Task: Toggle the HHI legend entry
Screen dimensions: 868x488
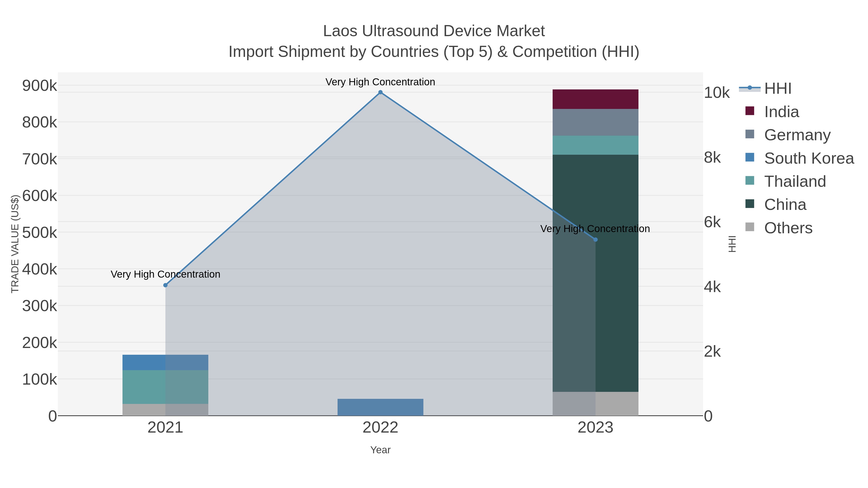Action: click(x=765, y=89)
